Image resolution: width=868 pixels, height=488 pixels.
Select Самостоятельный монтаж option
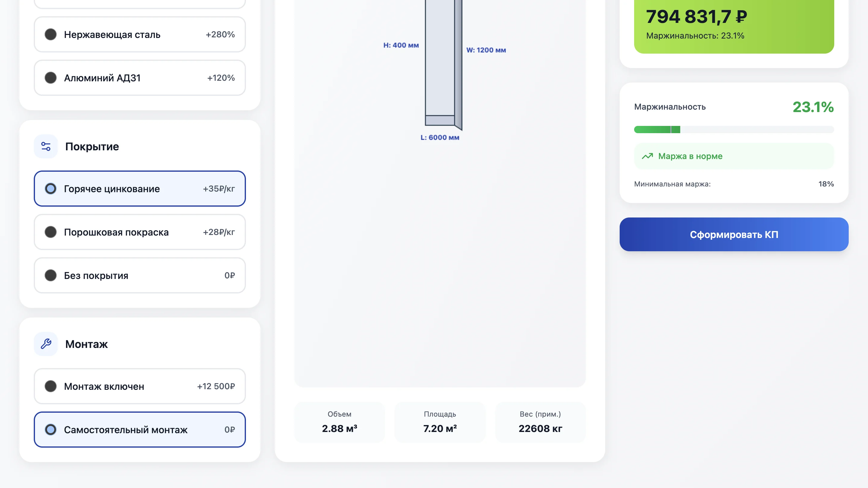(x=140, y=430)
